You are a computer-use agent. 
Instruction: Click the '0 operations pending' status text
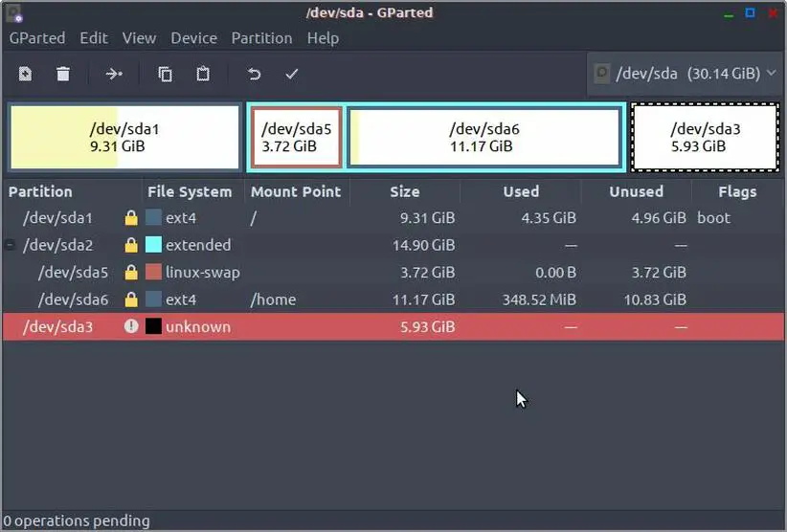tap(77, 521)
